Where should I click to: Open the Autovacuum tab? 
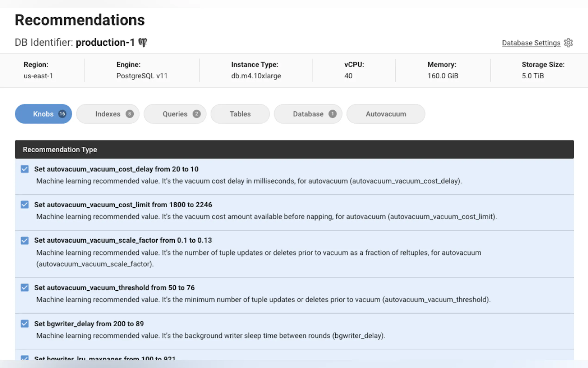[386, 114]
